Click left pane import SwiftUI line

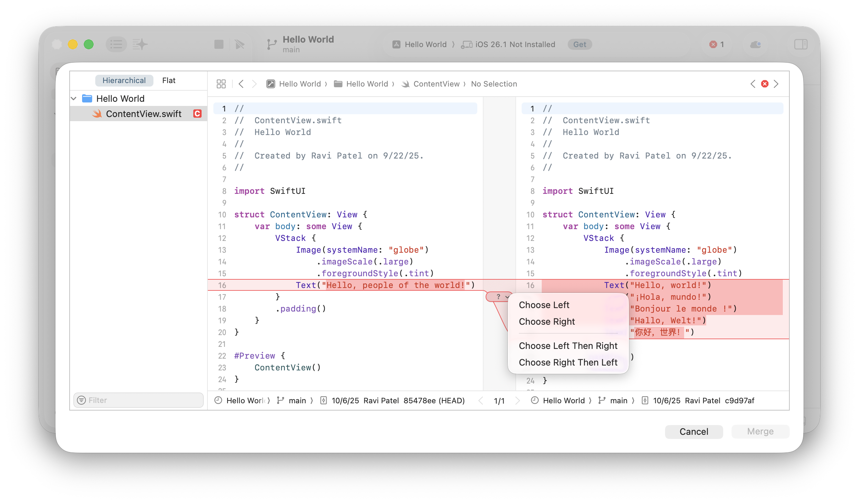point(270,191)
